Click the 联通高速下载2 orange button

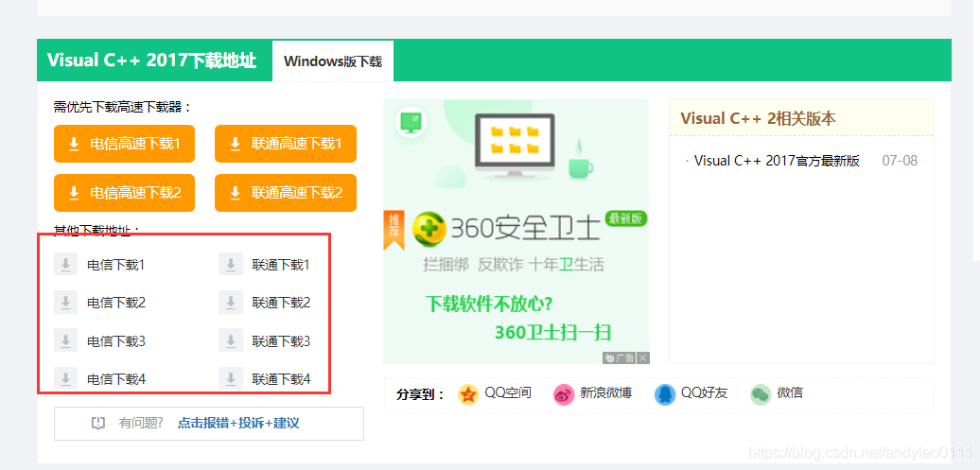(286, 193)
